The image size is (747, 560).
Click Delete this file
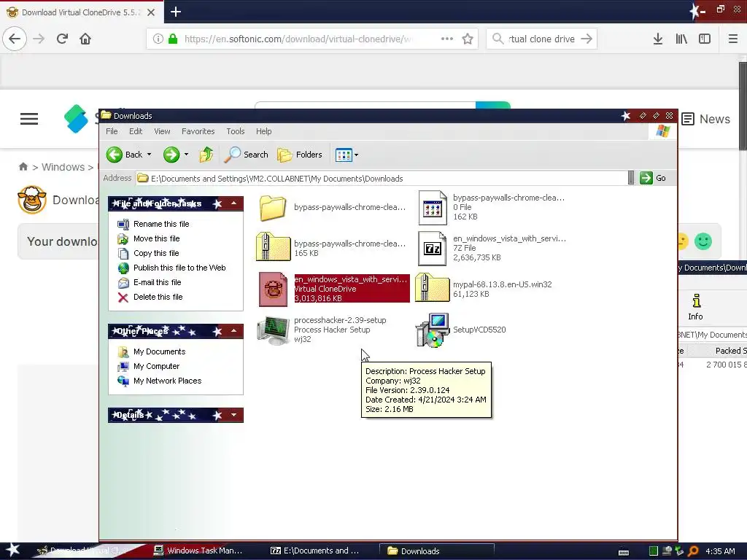click(x=158, y=297)
